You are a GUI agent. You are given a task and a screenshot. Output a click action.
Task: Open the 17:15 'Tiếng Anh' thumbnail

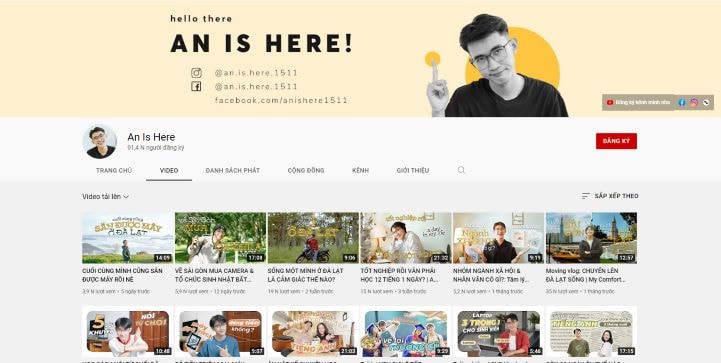point(591,332)
